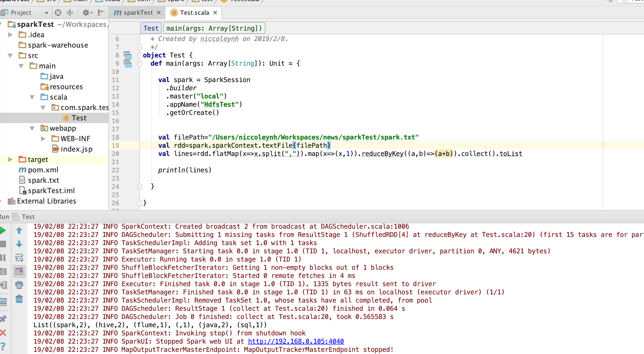Select the resources folder
The width and height of the screenshot is (644, 354).
(x=62, y=87)
